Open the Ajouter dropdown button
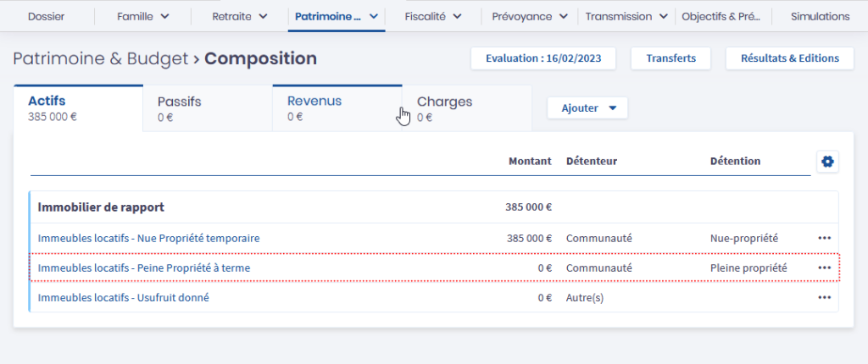This screenshot has width=868, height=364. pyautogui.click(x=587, y=108)
